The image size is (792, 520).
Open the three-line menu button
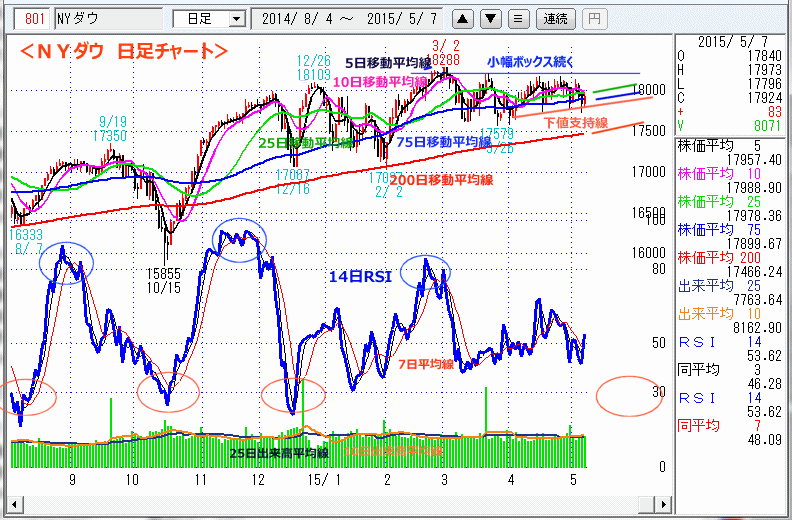pyautogui.click(x=518, y=19)
